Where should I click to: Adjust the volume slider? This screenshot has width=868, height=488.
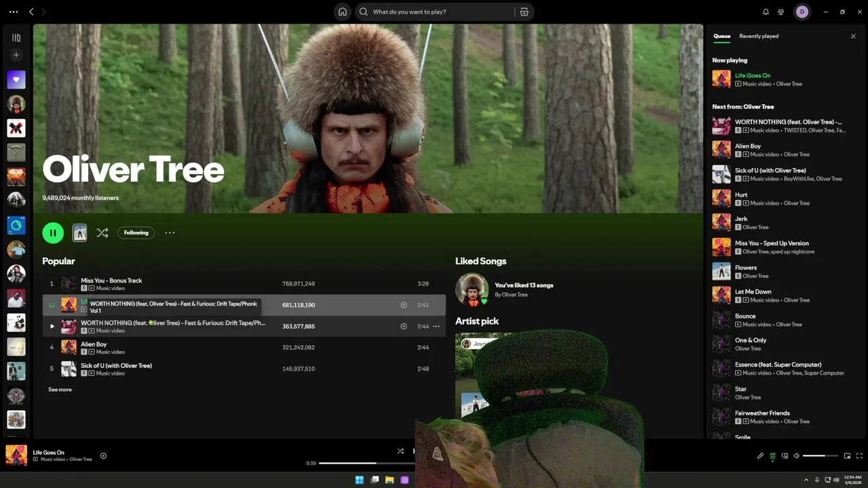click(821, 455)
